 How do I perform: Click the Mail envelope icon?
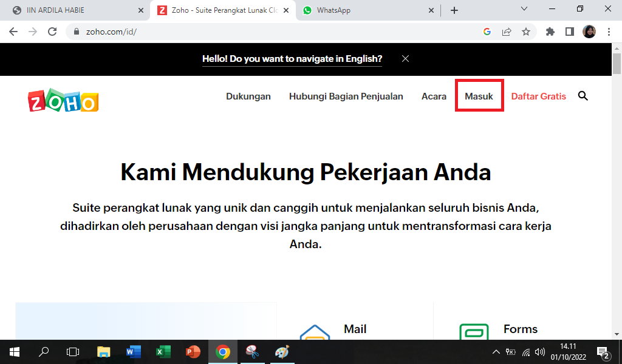pyautogui.click(x=315, y=332)
